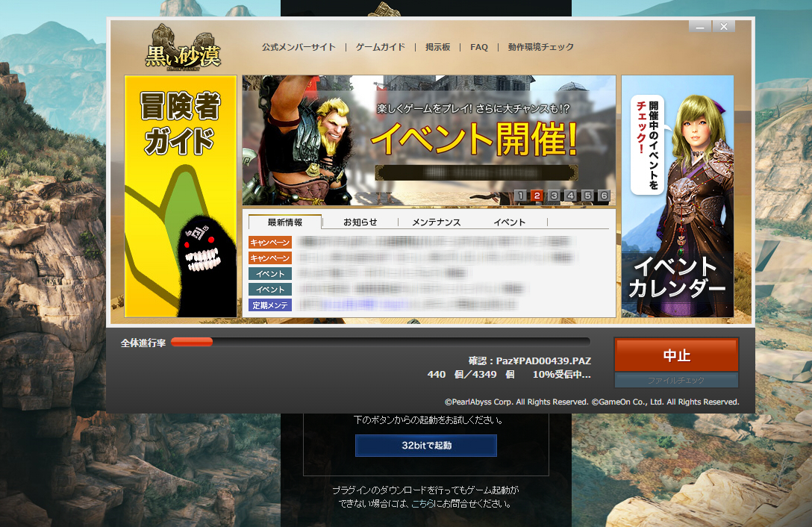Select carousel slide indicator 1
The height and width of the screenshot is (527, 812).
pyautogui.click(x=521, y=196)
